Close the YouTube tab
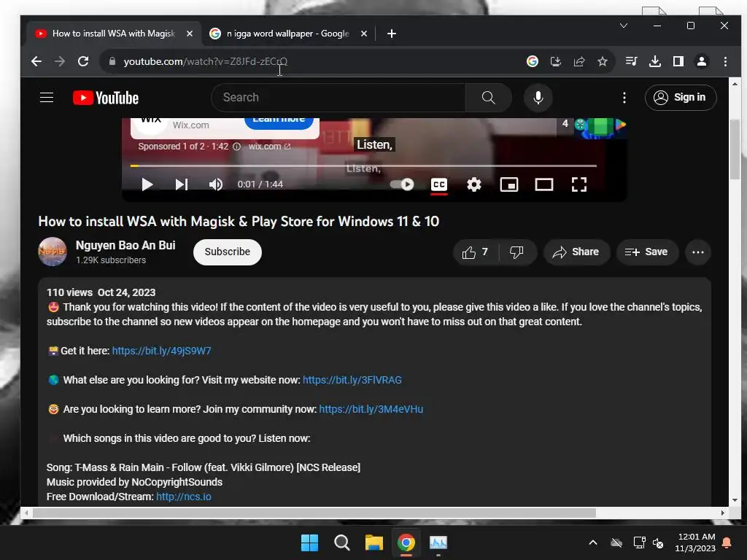This screenshot has width=747, height=560. [190, 34]
